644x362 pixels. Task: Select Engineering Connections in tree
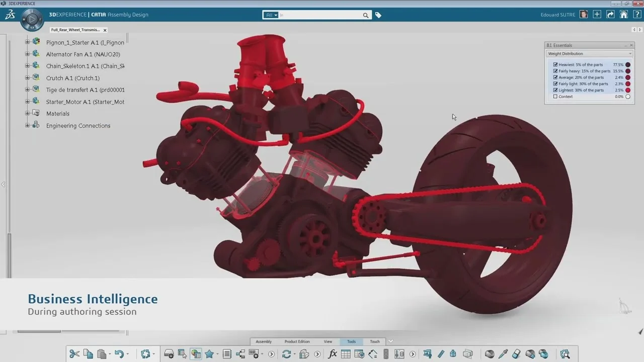[x=78, y=126]
